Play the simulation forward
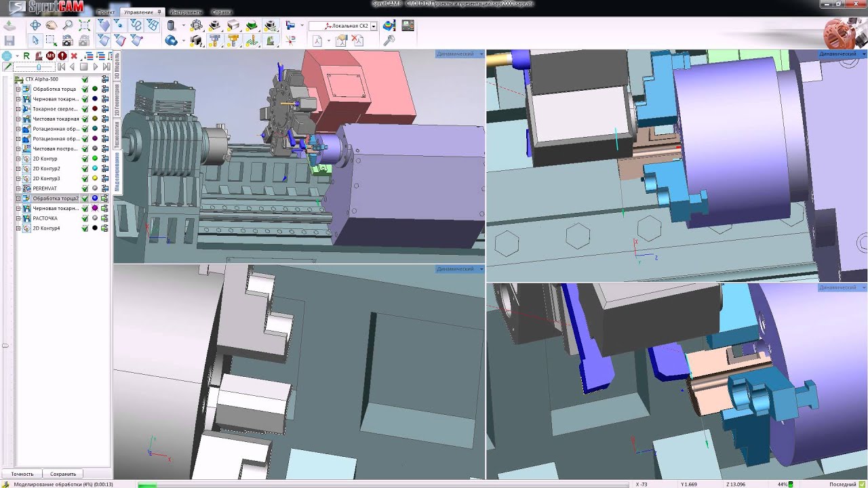This screenshot has width=868, height=488. pos(96,66)
